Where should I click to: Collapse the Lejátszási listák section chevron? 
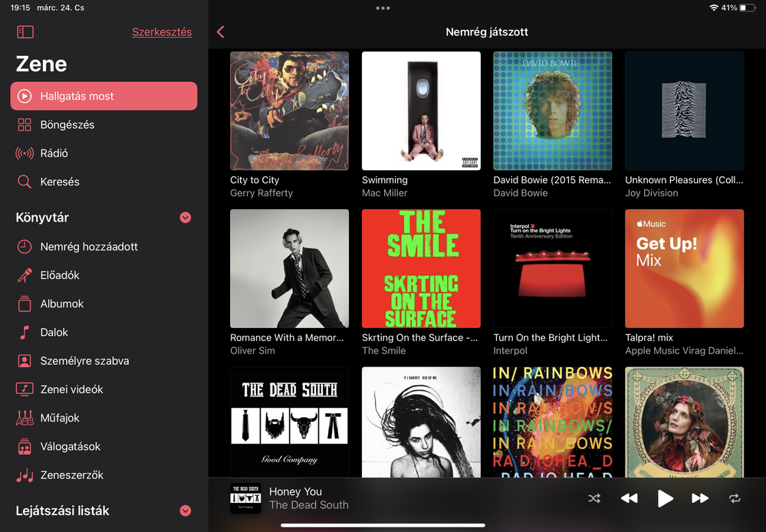pyautogui.click(x=185, y=511)
